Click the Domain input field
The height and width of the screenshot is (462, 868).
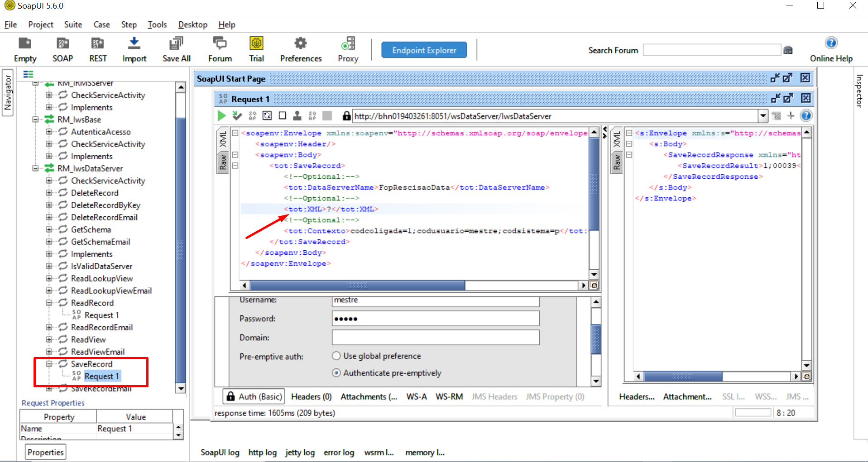[436, 338]
